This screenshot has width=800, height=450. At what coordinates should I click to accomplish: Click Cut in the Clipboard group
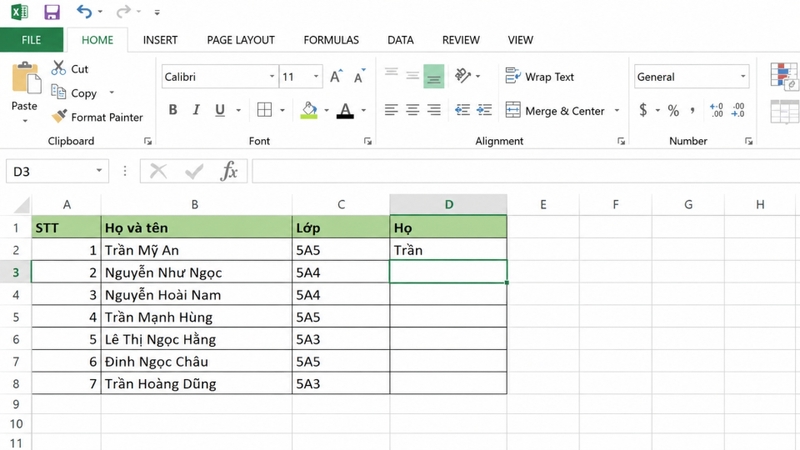70,68
